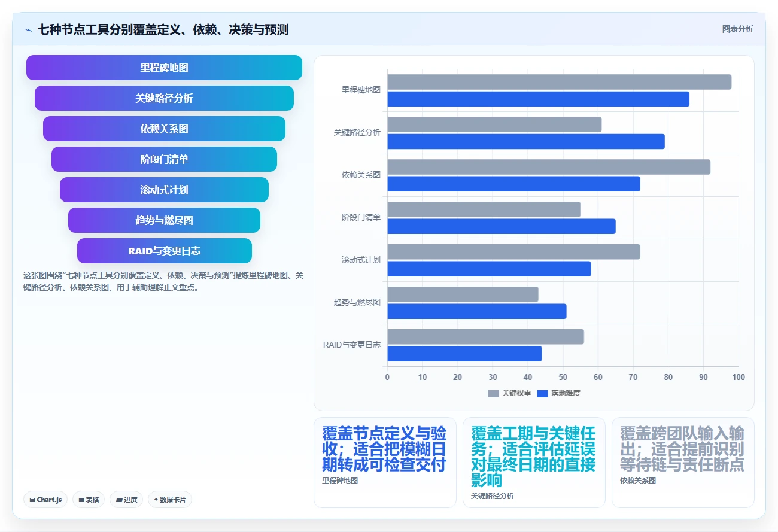Click the 趋势与燃尽图 chart axis label
The image size is (778, 532).
pyautogui.click(x=357, y=302)
